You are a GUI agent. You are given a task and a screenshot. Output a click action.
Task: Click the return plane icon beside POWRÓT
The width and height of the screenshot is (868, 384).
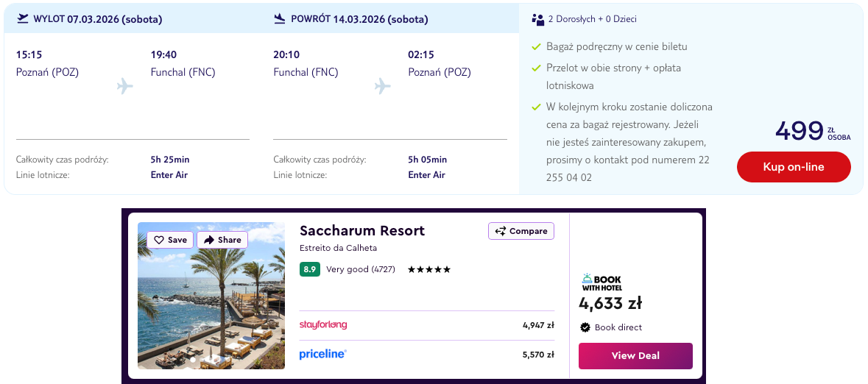tap(280, 18)
